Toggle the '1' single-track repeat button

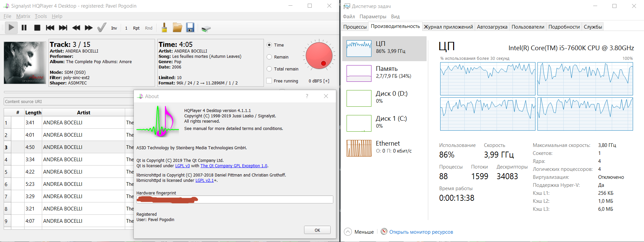tap(126, 28)
